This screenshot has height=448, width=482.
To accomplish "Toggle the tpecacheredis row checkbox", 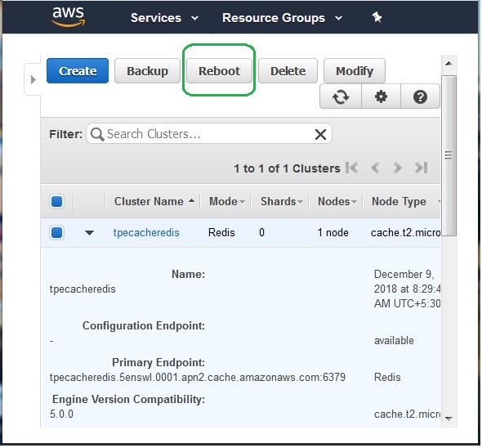I will pyautogui.click(x=57, y=233).
